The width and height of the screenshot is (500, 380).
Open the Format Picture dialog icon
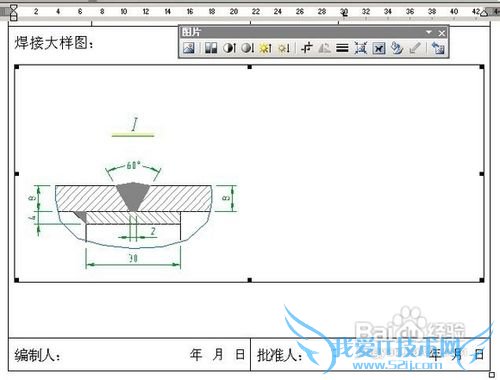[x=397, y=48]
